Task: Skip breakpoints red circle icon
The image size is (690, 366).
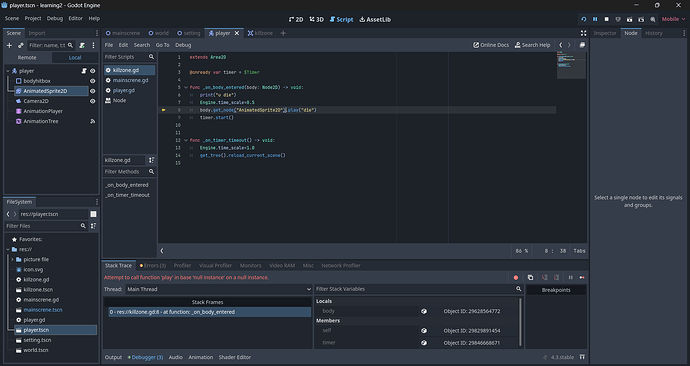Action: point(516,278)
